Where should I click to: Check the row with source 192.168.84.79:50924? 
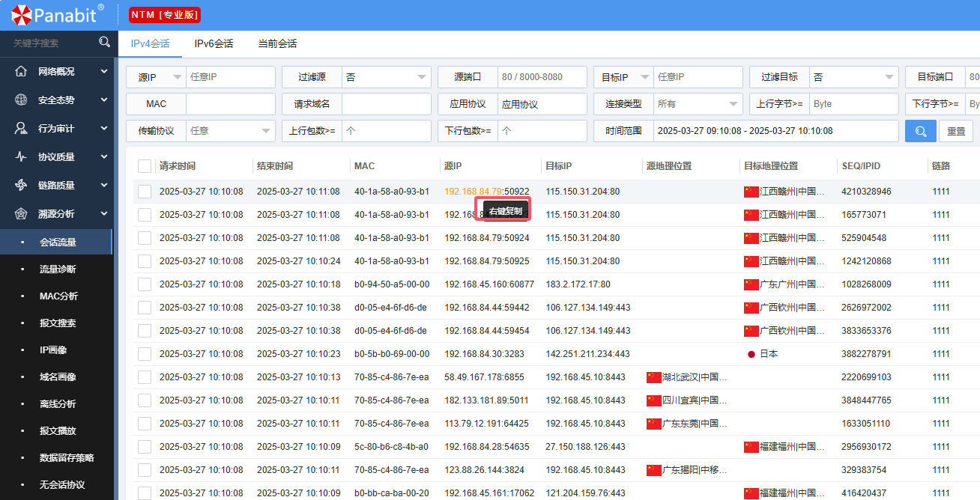pos(145,238)
